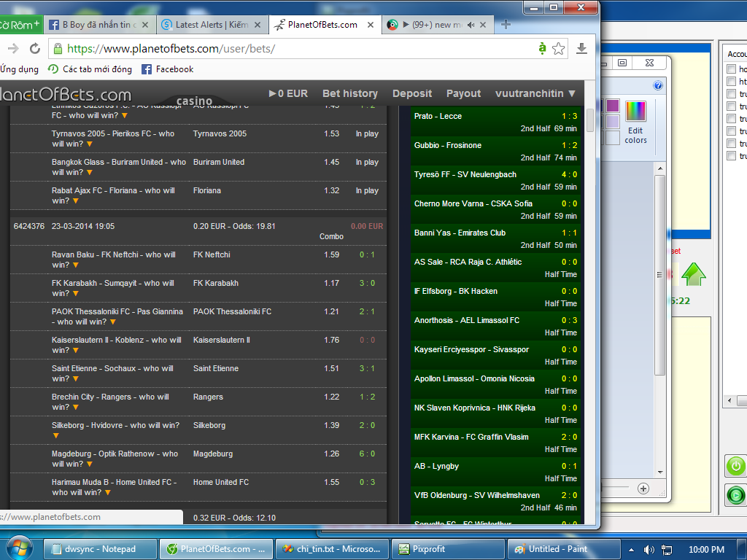The height and width of the screenshot is (560, 747).
Task: Click the Paint zoom-in plus button
Action: coord(643,489)
